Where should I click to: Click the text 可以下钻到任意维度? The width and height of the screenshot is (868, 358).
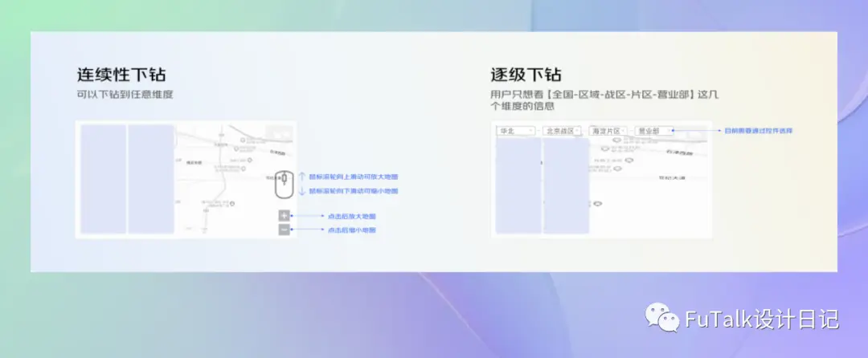[x=125, y=95]
